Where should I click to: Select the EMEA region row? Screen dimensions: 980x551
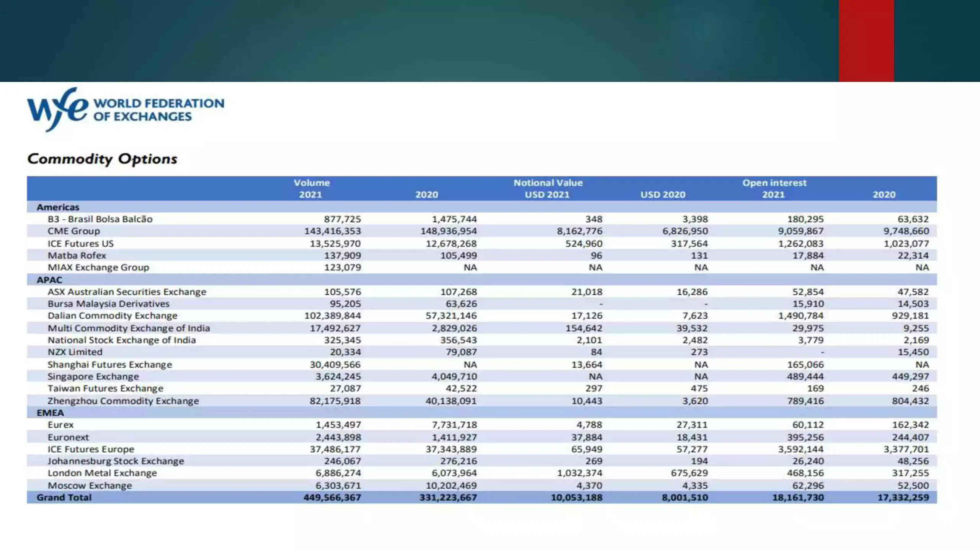[482, 413]
